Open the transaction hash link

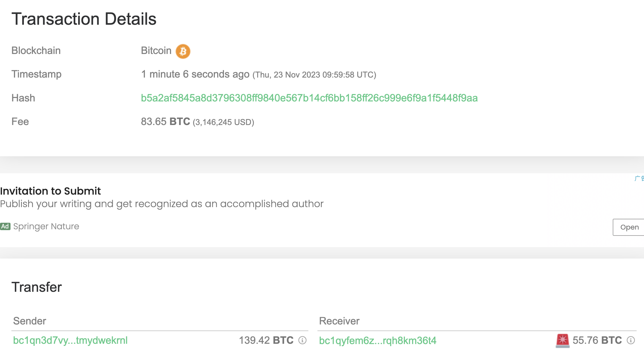[x=309, y=98]
